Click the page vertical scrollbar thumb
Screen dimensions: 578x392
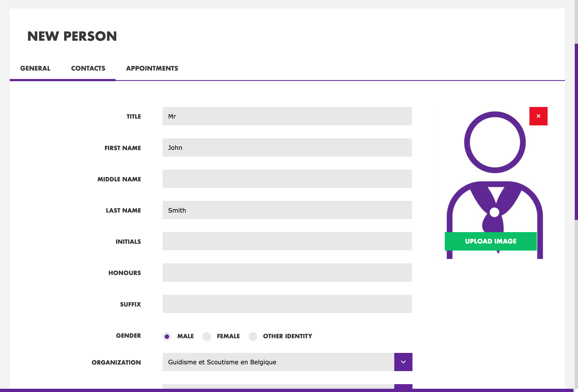pyautogui.click(x=576, y=132)
